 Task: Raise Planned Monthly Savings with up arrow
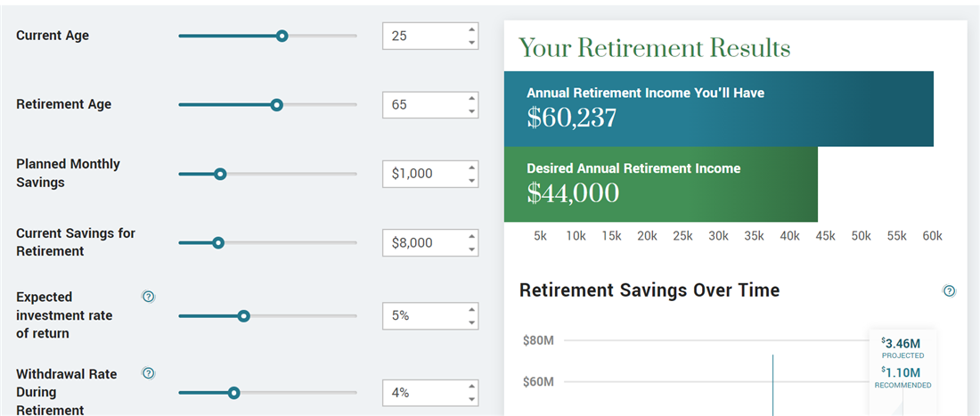pyautogui.click(x=471, y=167)
